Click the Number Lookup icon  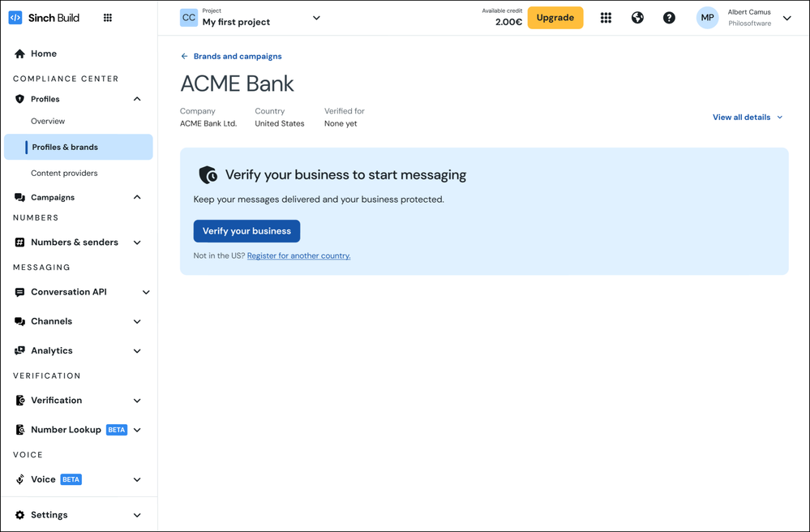tap(19, 430)
